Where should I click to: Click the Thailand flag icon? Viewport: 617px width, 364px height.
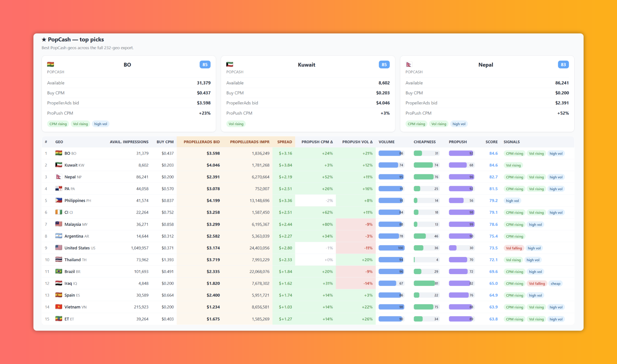(59, 259)
